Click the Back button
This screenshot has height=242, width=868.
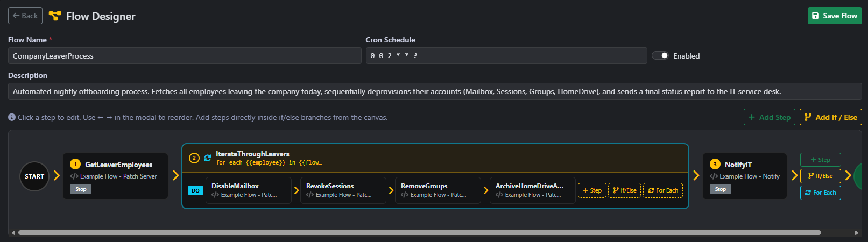click(x=25, y=16)
